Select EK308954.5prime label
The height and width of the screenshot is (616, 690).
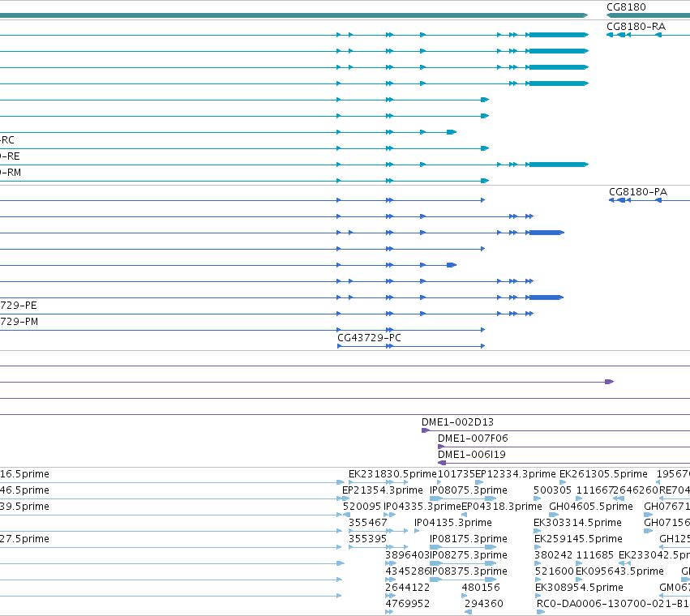click(579, 588)
